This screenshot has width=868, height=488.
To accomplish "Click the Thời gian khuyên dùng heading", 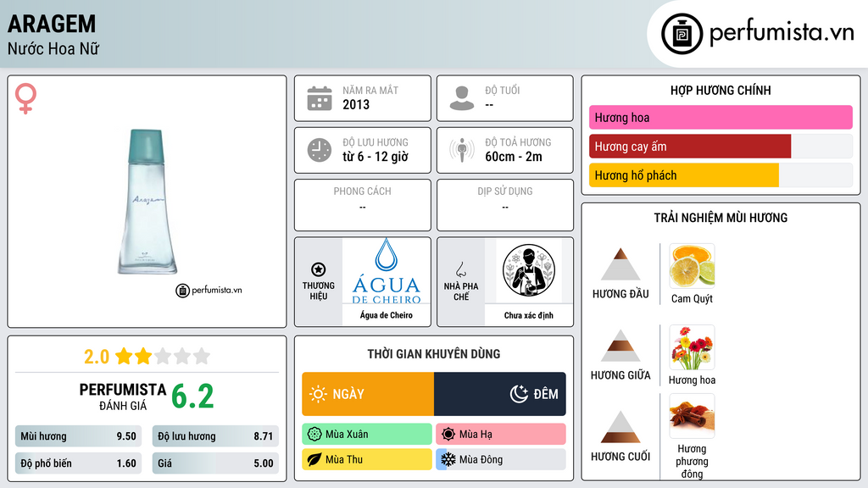I will click(434, 354).
